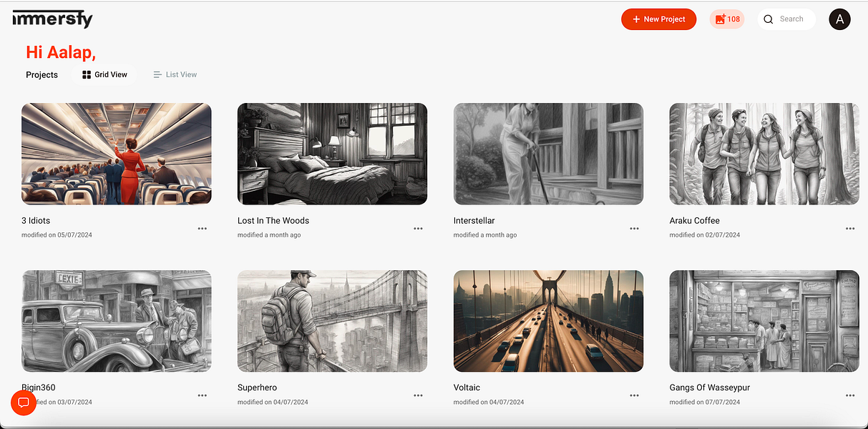868x429 pixels.
Task: Open more options for Interstellar
Action: (634, 229)
